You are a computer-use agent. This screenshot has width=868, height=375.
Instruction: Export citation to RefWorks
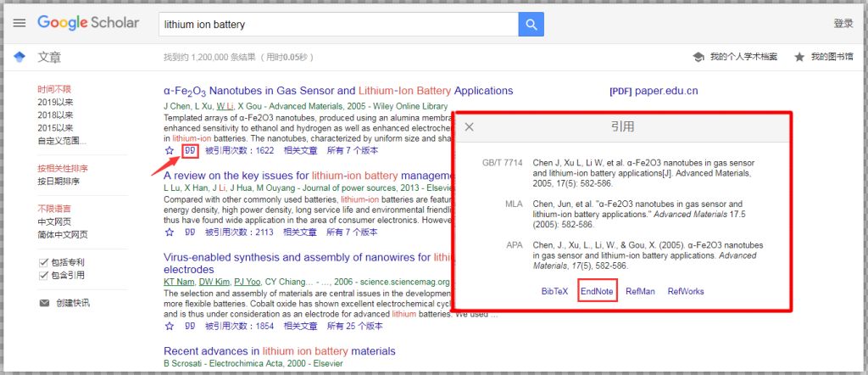tap(686, 291)
